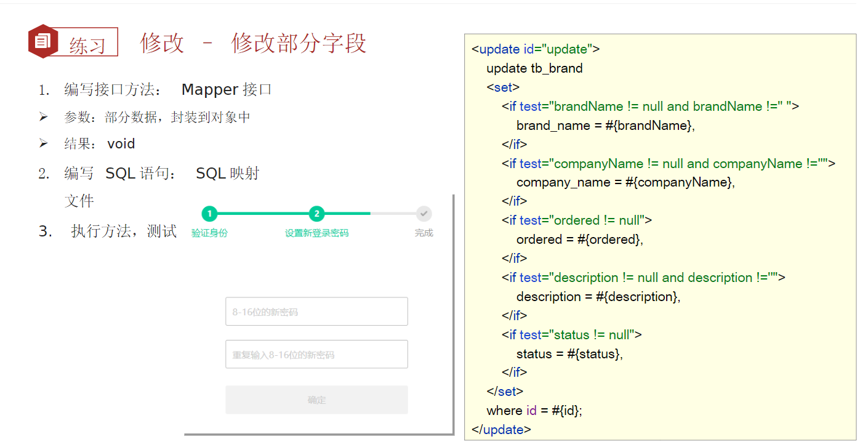
Task: Click the closing </set> tag
Action: click(x=505, y=391)
